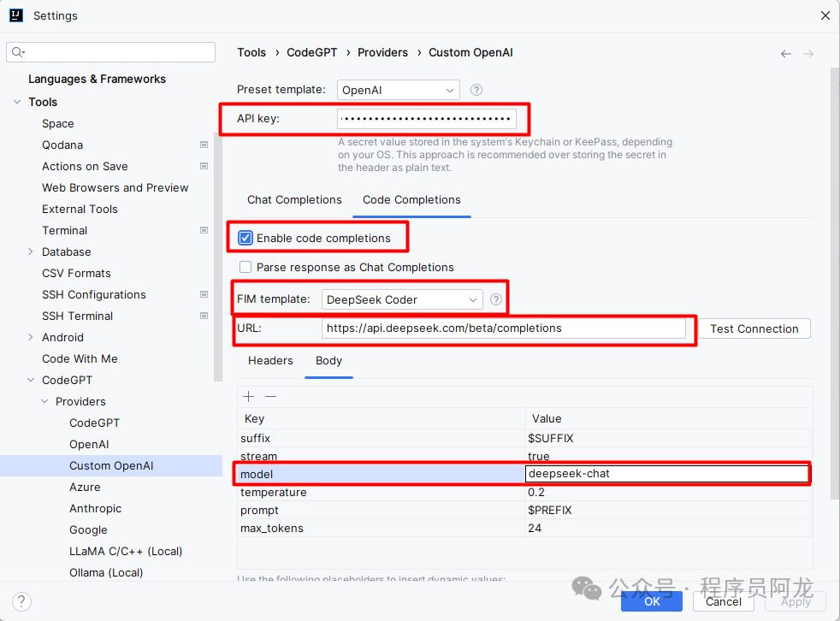The width and height of the screenshot is (840, 621).
Task: Select the OpenAI provider
Action: click(89, 444)
